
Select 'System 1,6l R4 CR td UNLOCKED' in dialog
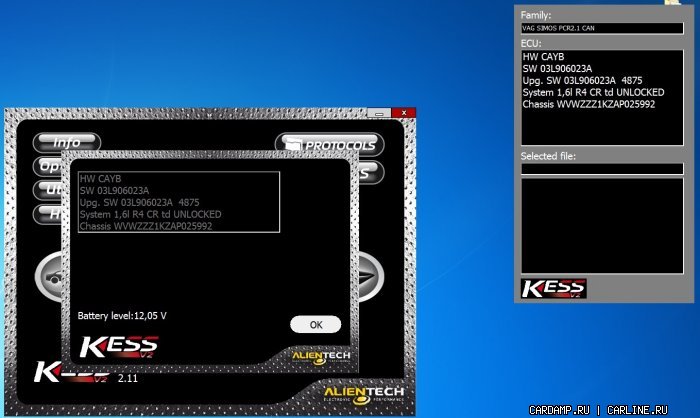click(150, 214)
